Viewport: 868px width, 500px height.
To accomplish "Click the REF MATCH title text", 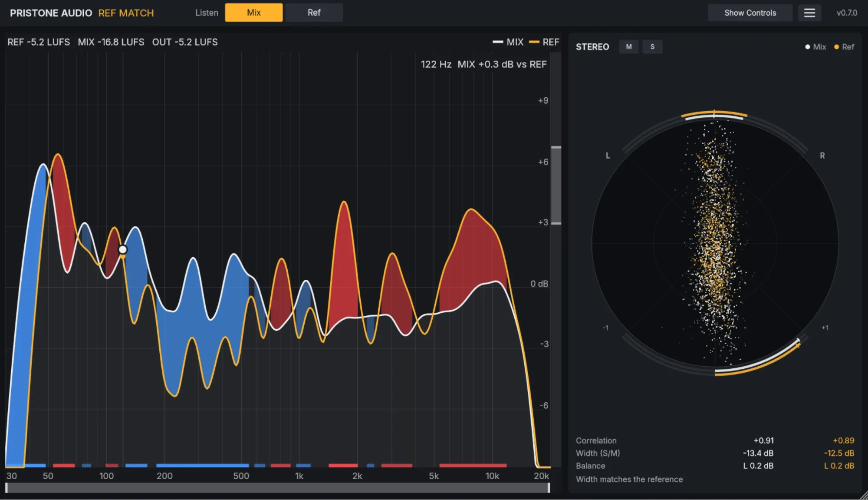I will 126,13.
